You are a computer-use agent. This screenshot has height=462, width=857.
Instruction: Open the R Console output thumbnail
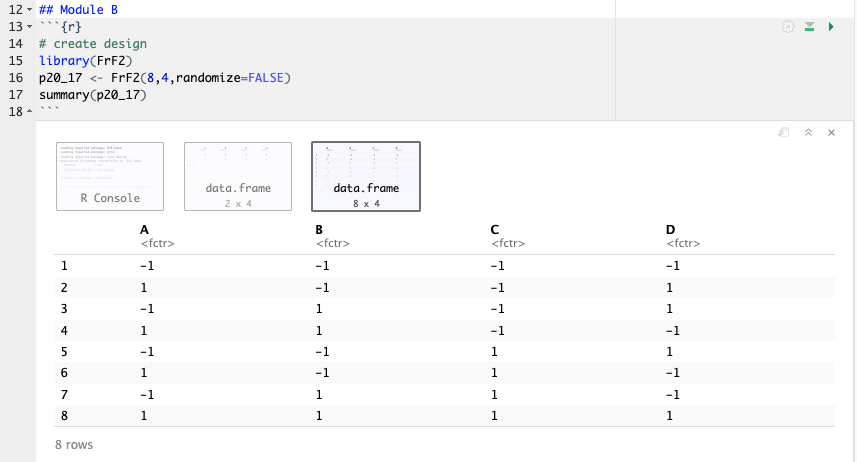(110, 177)
